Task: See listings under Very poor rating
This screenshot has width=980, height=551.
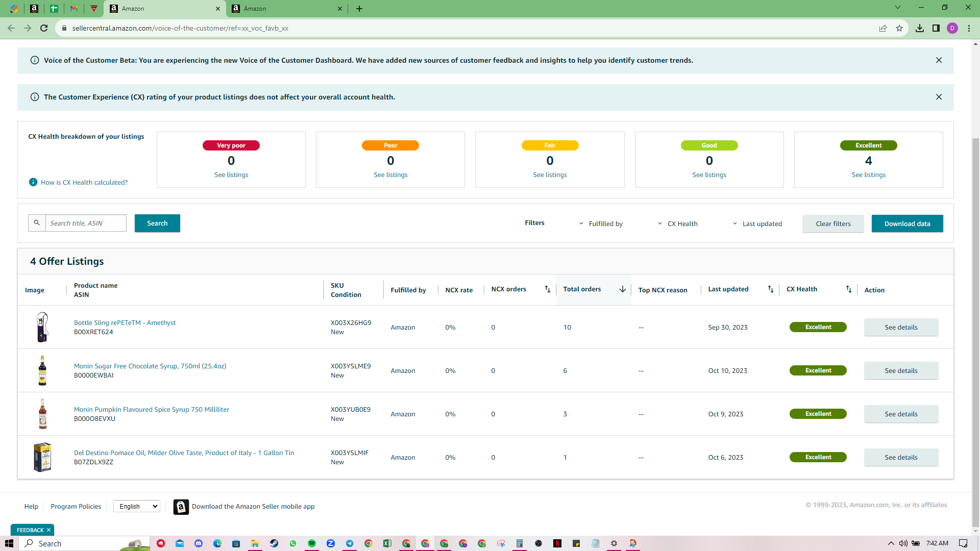Action: (x=231, y=174)
